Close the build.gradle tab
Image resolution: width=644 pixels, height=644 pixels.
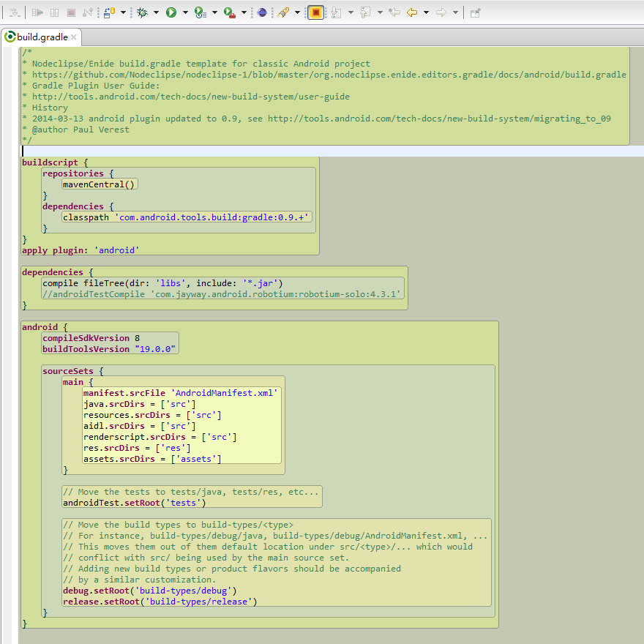coord(75,37)
